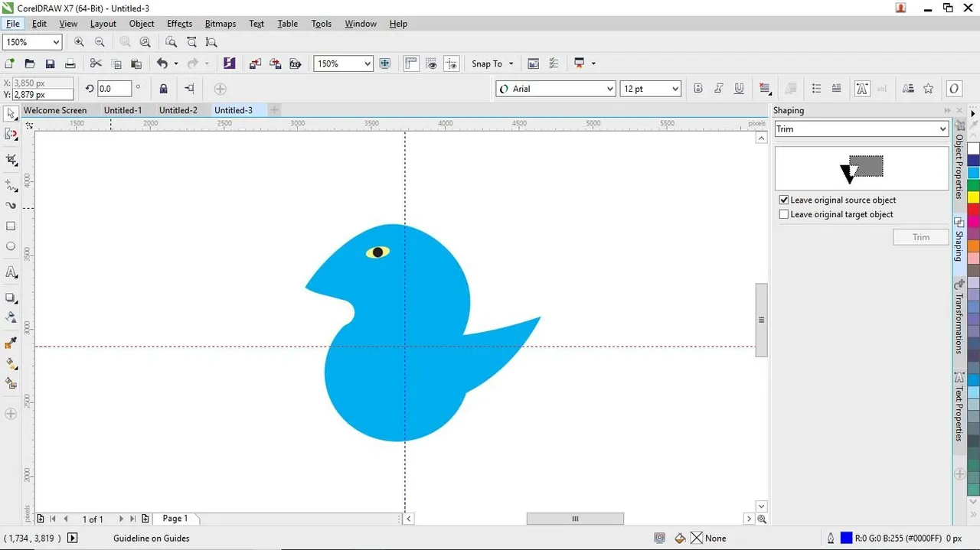980x550 pixels.
Task: Click the Export icon in the toolbar
Action: [x=275, y=63]
